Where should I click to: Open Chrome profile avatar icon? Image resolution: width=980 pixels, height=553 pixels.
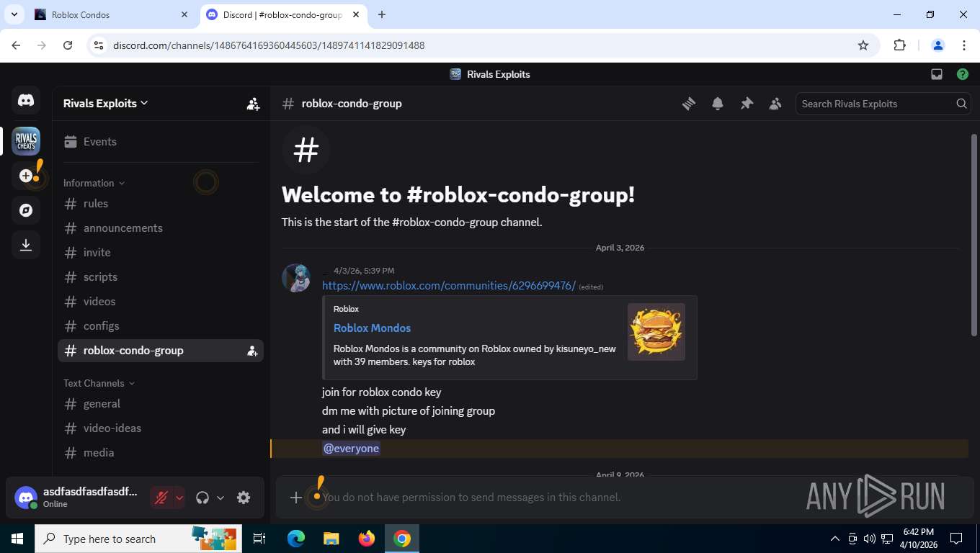(x=938, y=45)
